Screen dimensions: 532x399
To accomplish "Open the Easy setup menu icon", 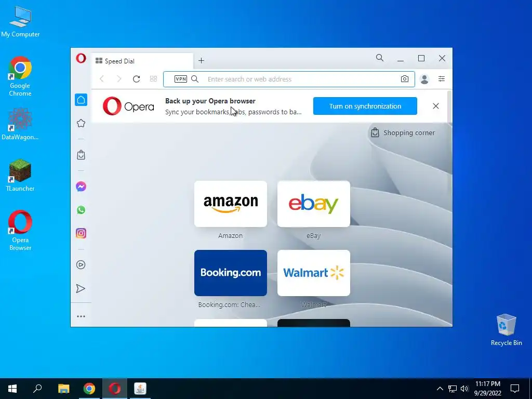I will (x=442, y=79).
